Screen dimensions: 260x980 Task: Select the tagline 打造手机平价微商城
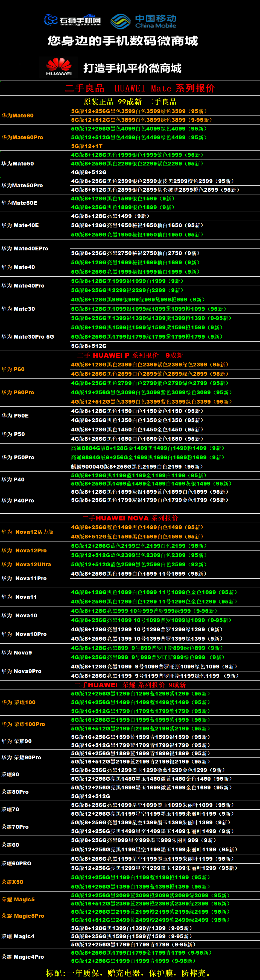[133, 68]
